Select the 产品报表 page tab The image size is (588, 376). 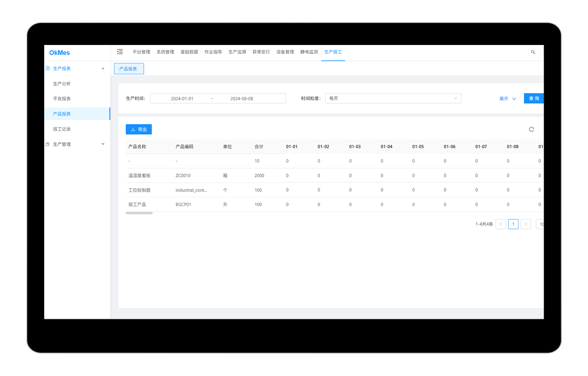tap(129, 69)
